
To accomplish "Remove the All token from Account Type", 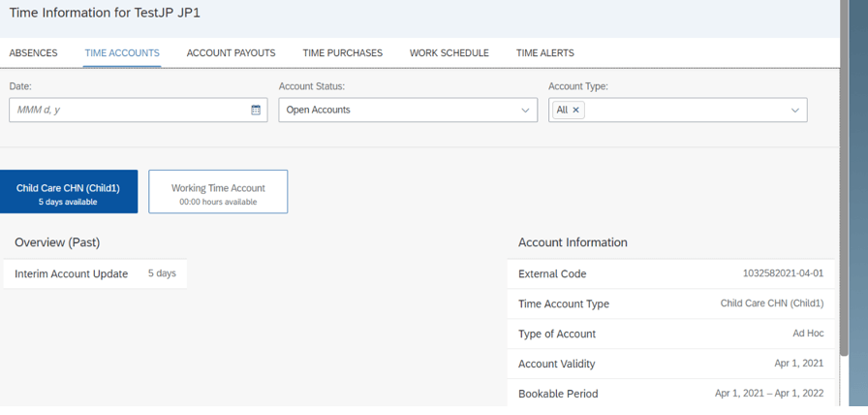I will (575, 110).
